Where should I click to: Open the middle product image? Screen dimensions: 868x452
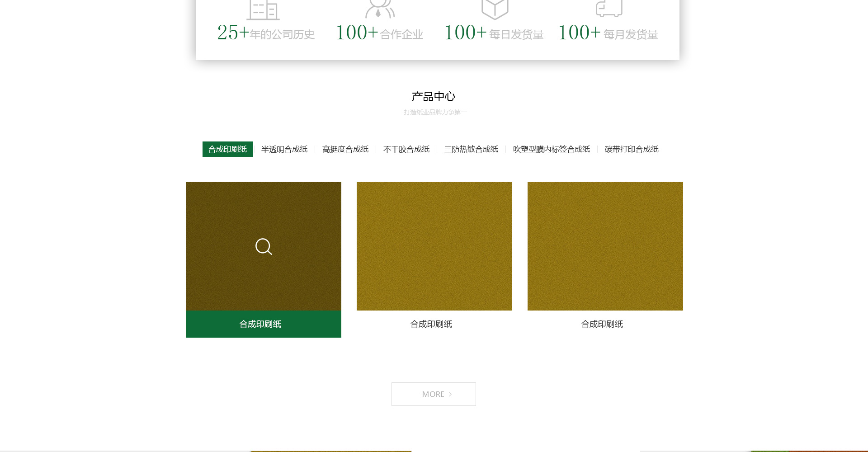[434, 246]
